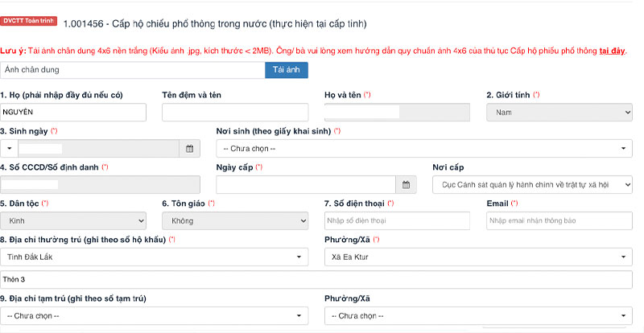Expand the Giới tính dropdown

tap(559, 113)
